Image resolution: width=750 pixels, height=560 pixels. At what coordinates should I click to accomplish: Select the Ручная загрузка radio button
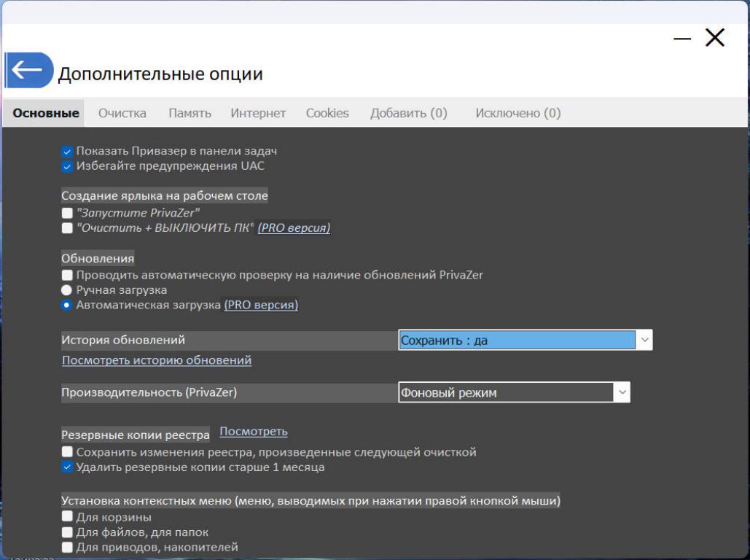[67, 290]
